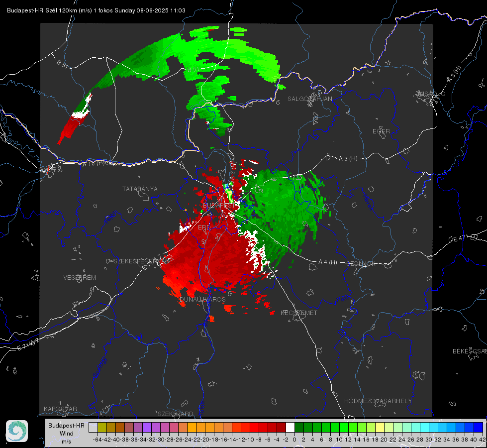Click the SZÉKESFEHÉRVÁR city label

click(x=143, y=261)
